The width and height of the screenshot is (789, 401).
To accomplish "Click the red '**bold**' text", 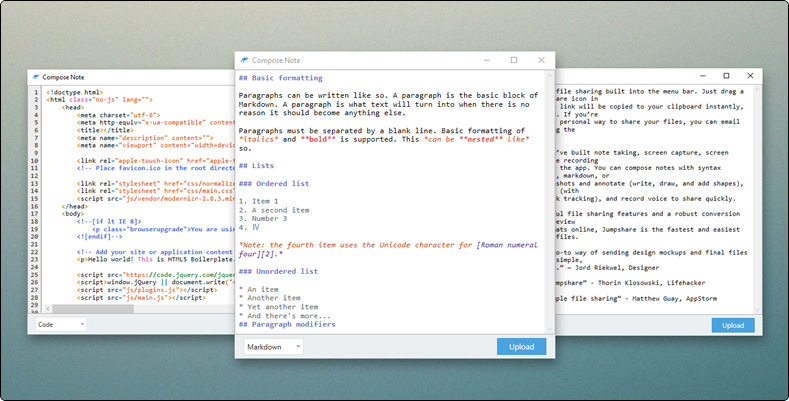I will 318,139.
